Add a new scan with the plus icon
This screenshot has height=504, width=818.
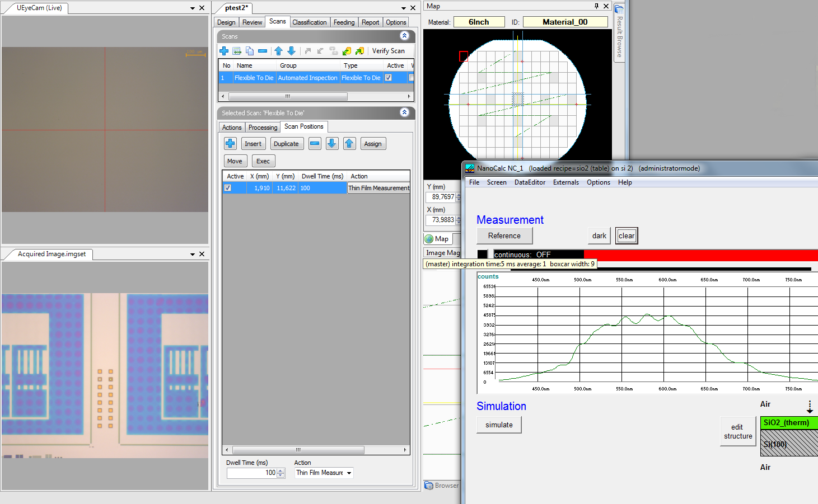coord(224,51)
